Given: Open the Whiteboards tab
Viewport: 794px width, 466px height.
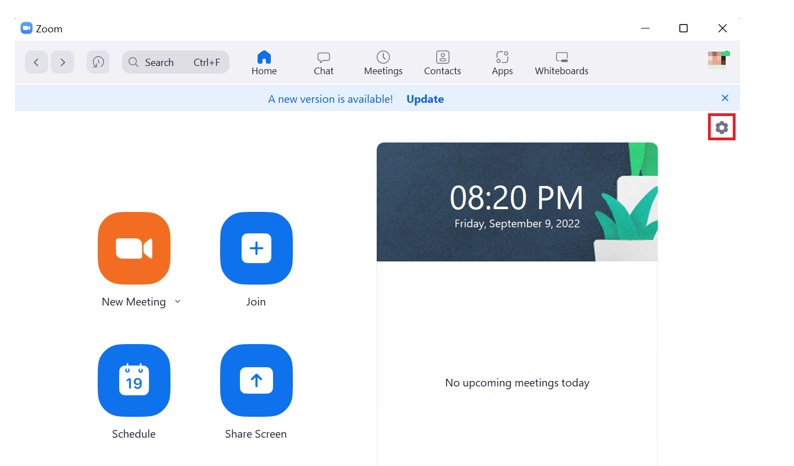Looking at the screenshot, I should tap(561, 63).
